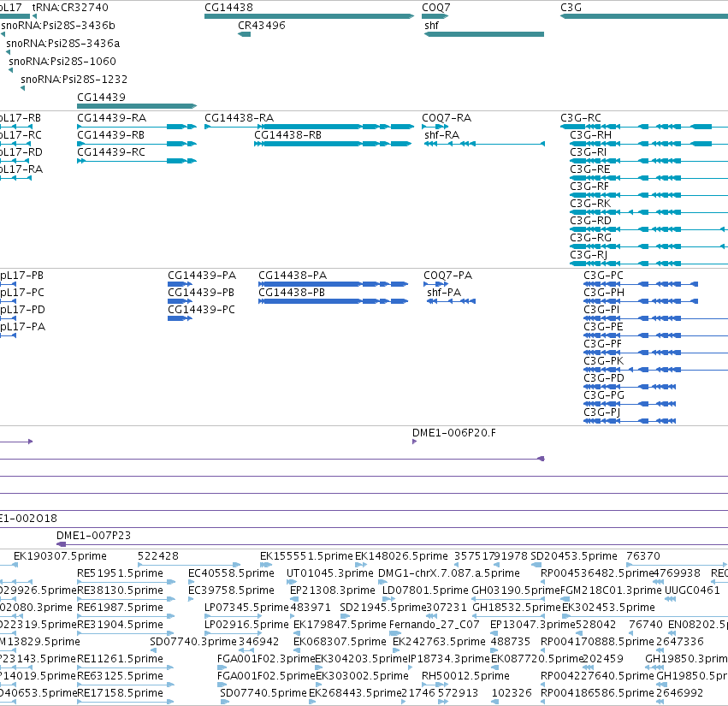Select the C3G-RD transcript
The height and width of the screenshot is (706, 728).
(648, 229)
